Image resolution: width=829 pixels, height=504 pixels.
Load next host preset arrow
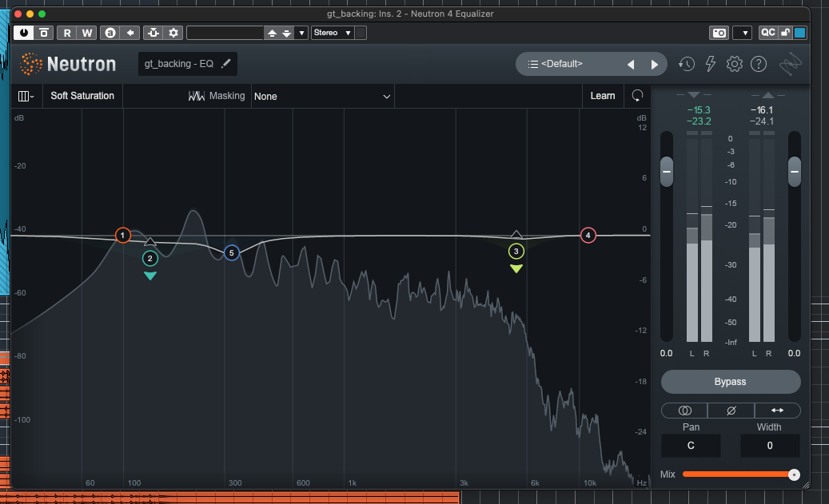[x=286, y=33]
